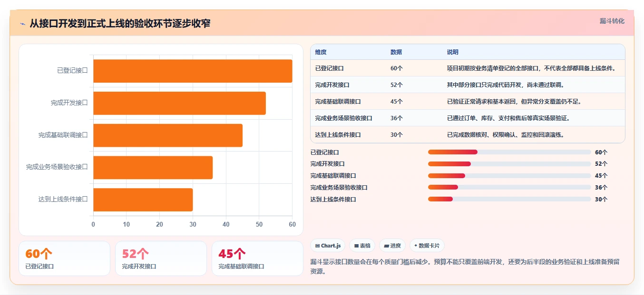Click the 36个 value beside the progress bar

click(601, 188)
